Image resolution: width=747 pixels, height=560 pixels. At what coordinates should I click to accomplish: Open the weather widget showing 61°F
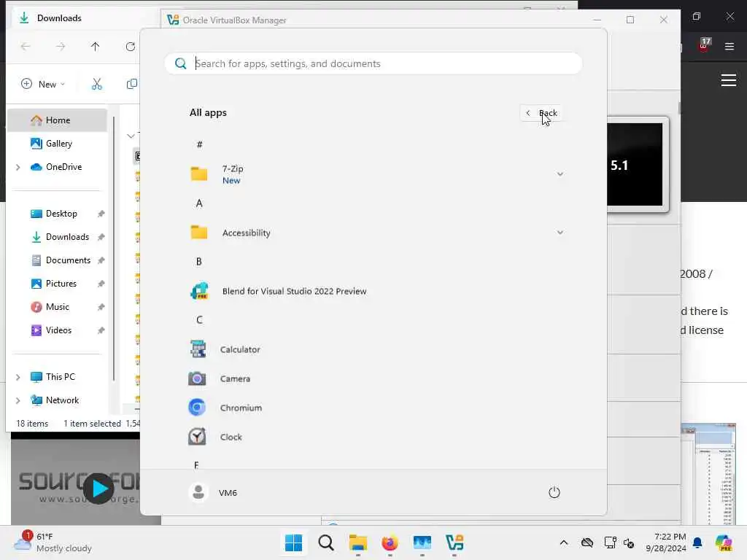tap(53, 542)
